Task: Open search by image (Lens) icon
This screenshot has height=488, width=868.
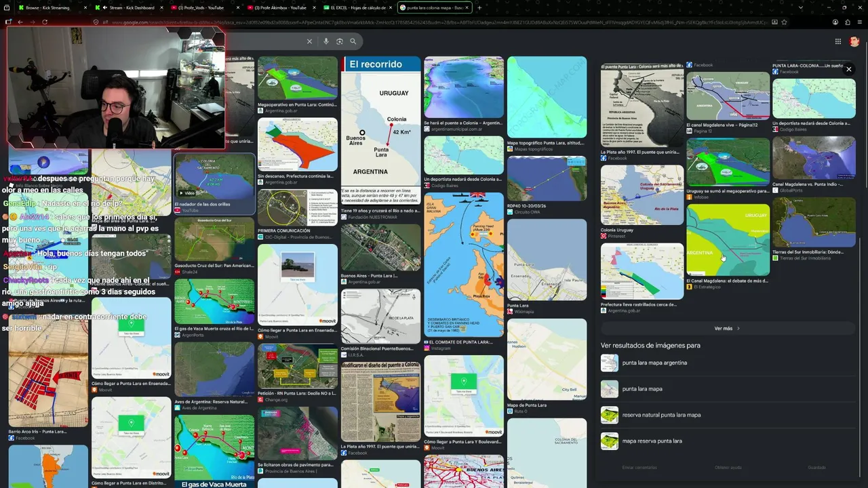Action: (x=340, y=41)
